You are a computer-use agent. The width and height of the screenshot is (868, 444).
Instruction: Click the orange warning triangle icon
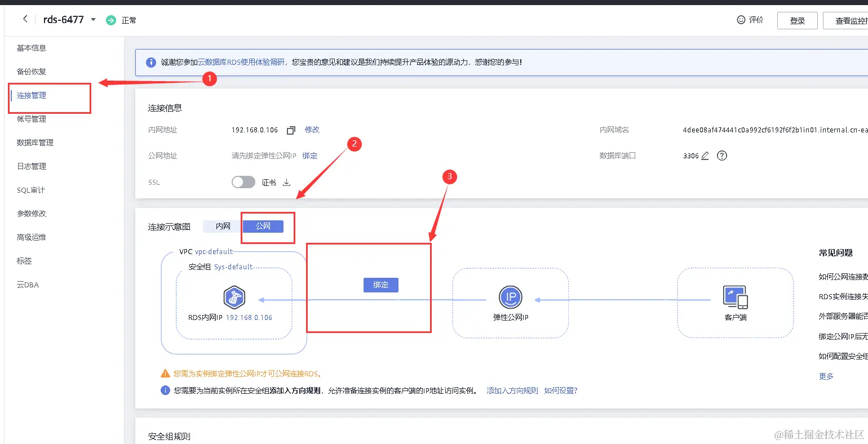[x=165, y=374]
